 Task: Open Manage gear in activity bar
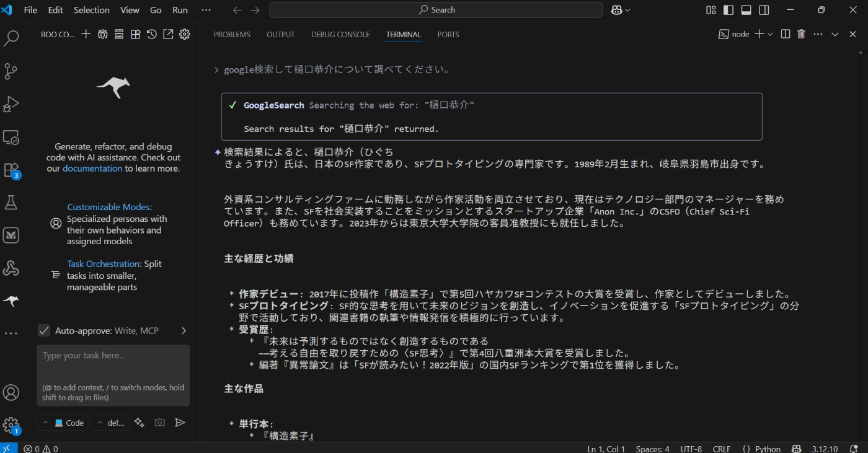pyautogui.click(x=11, y=425)
